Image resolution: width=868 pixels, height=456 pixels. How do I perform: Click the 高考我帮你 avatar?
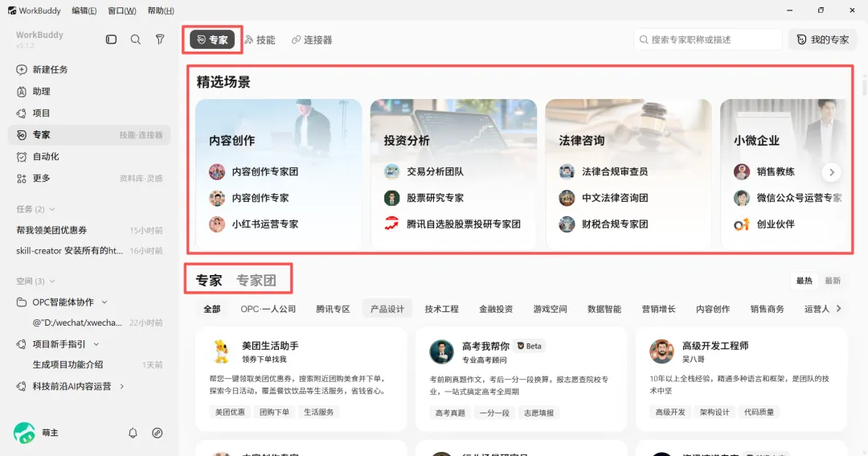[x=442, y=351]
